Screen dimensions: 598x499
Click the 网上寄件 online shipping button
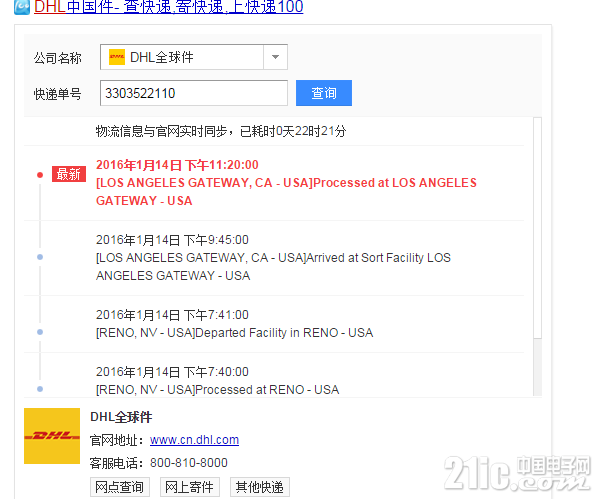[190, 487]
